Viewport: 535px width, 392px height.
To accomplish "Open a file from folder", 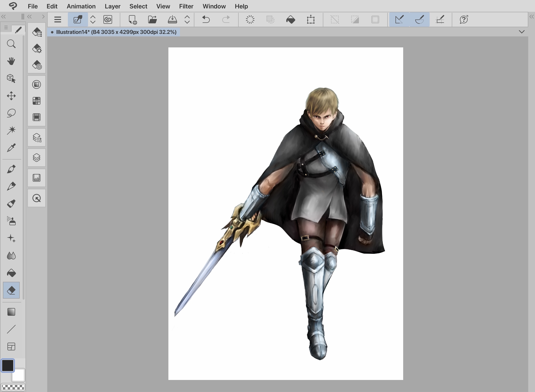I will pos(153,19).
